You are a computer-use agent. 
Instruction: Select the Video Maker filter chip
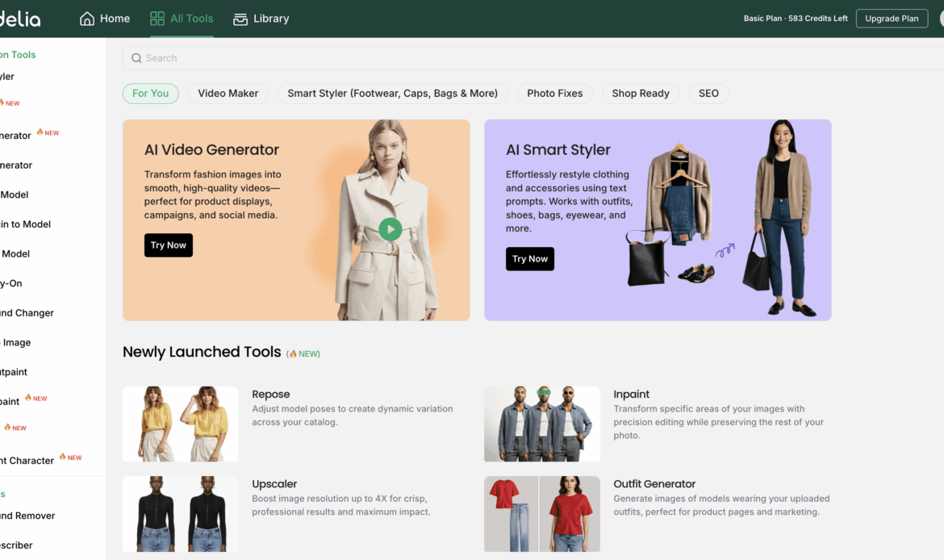[x=228, y=94]
